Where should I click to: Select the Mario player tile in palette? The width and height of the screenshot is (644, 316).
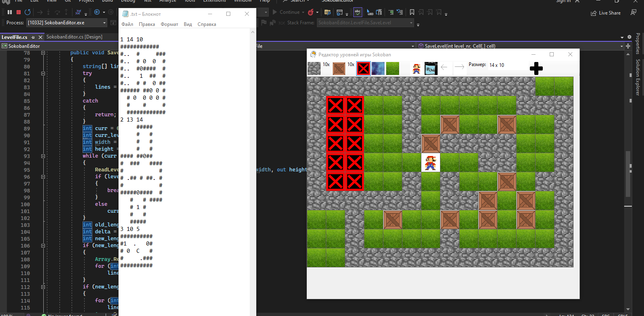tap(417, 69)
